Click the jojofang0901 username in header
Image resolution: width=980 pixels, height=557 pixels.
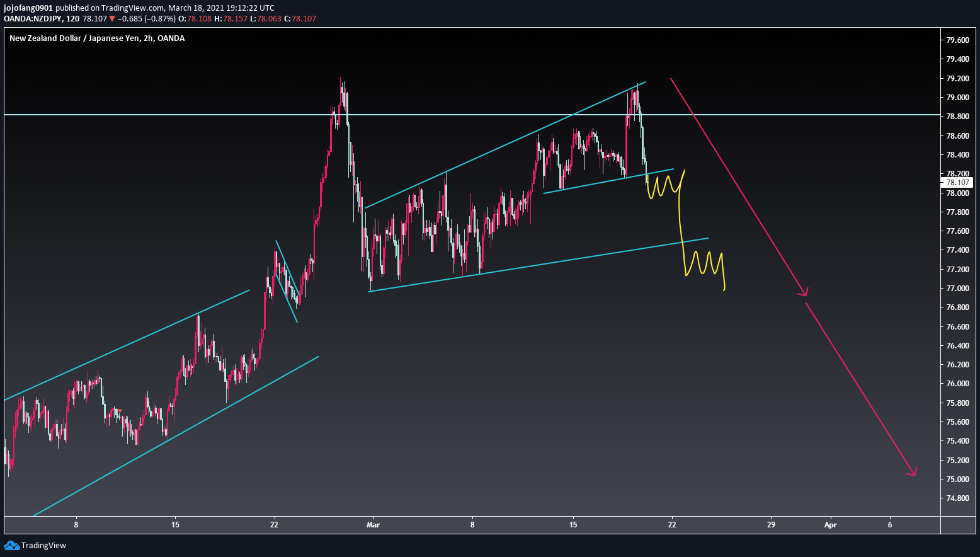[28, 8]
